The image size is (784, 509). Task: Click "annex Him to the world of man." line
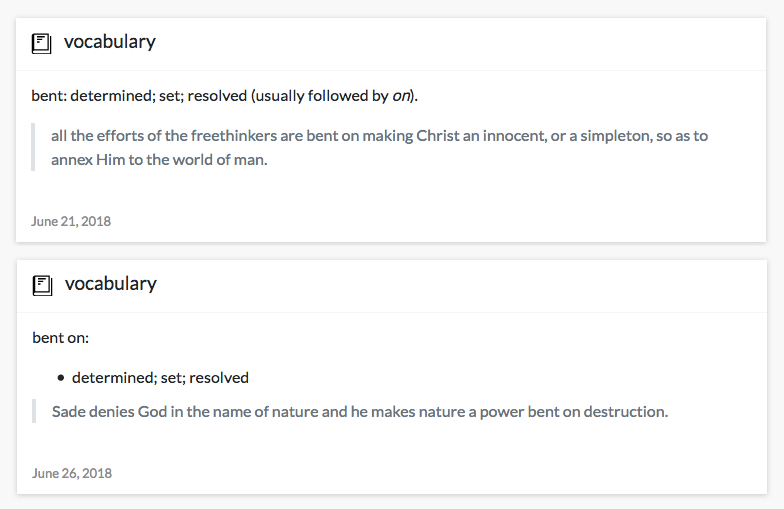point(159,160)
